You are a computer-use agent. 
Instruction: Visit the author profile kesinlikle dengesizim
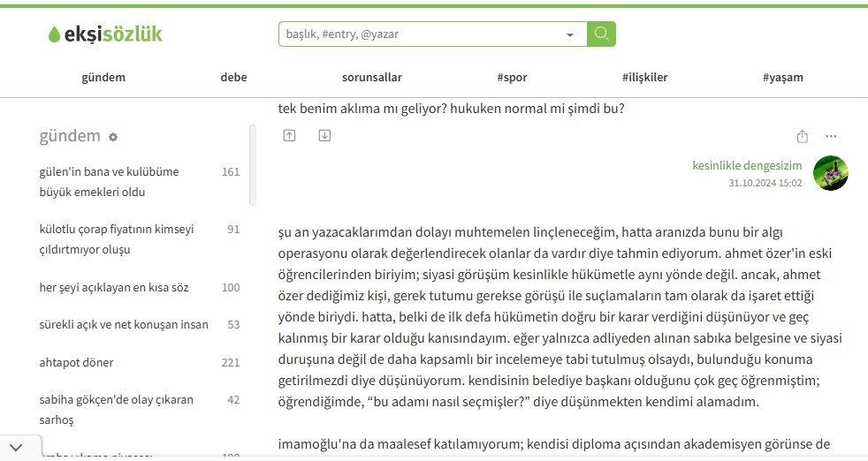[747, 165]
